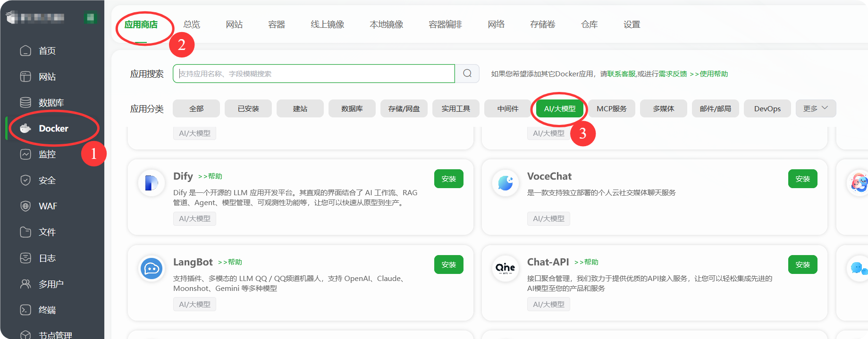Screen dimensions: 868x339
Task: Open the 网络 tab
Action: pos(496,25)
